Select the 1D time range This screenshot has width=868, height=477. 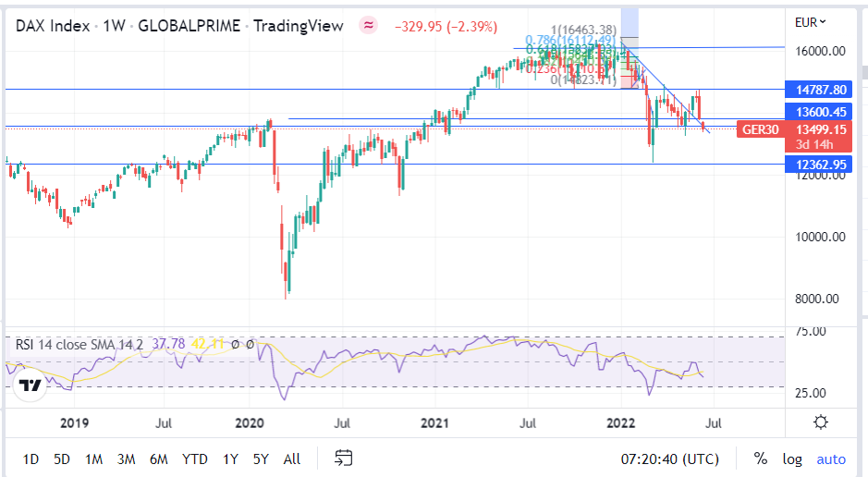pyautogui.click(x=31, y=459)
